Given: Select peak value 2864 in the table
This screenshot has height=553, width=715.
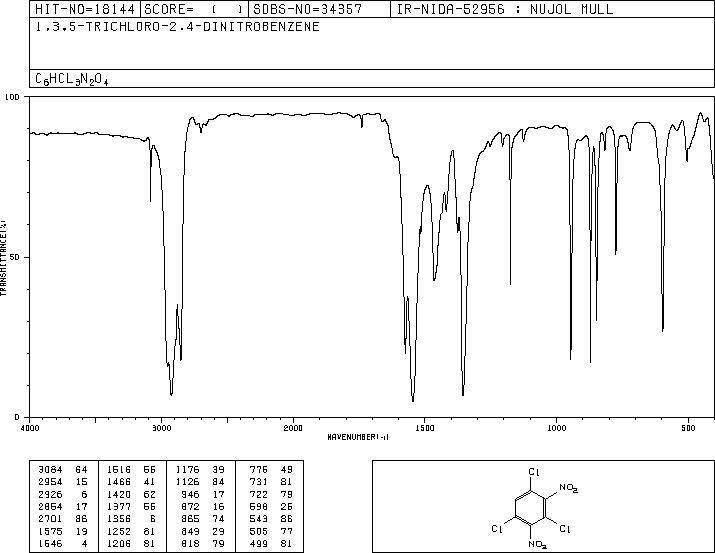Looking at the screenshot, I should coord(50,506).
